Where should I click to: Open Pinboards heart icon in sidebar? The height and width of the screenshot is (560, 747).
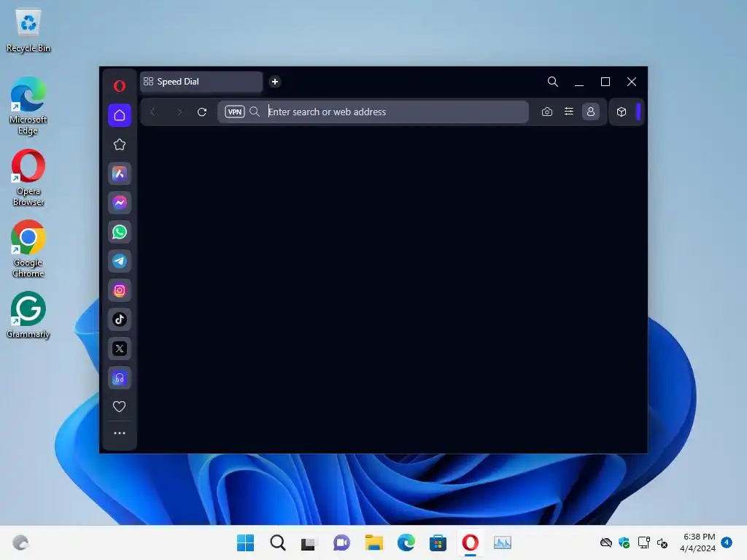point(119,406)
